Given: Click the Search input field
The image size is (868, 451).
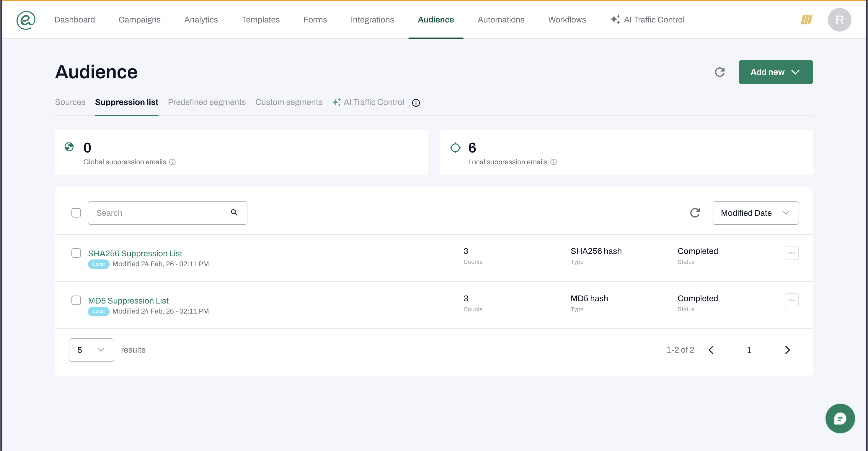Looking at the screenshot, I should point(158,213).
